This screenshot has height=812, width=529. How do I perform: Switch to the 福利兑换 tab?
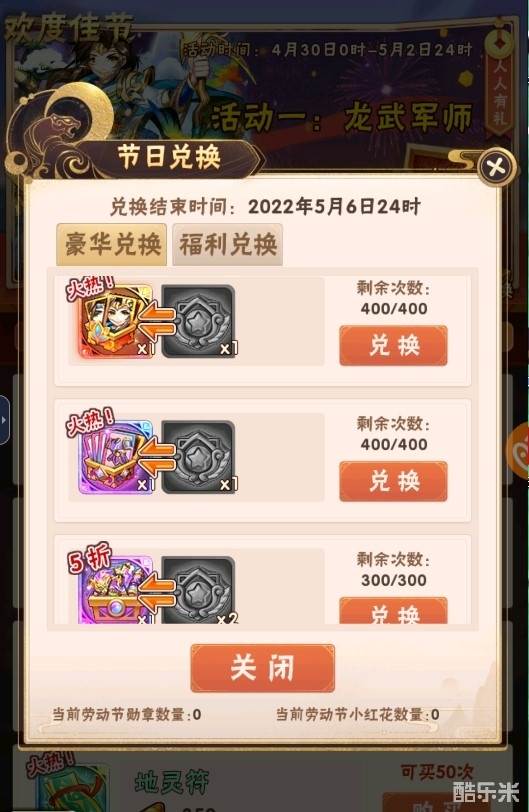[228, 244]
